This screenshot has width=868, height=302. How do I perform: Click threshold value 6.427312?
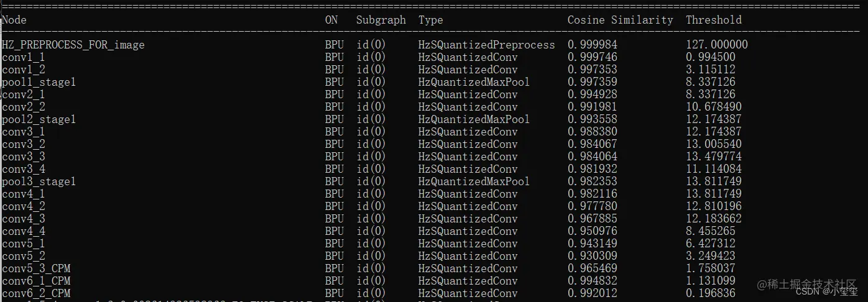click(711, 244)
